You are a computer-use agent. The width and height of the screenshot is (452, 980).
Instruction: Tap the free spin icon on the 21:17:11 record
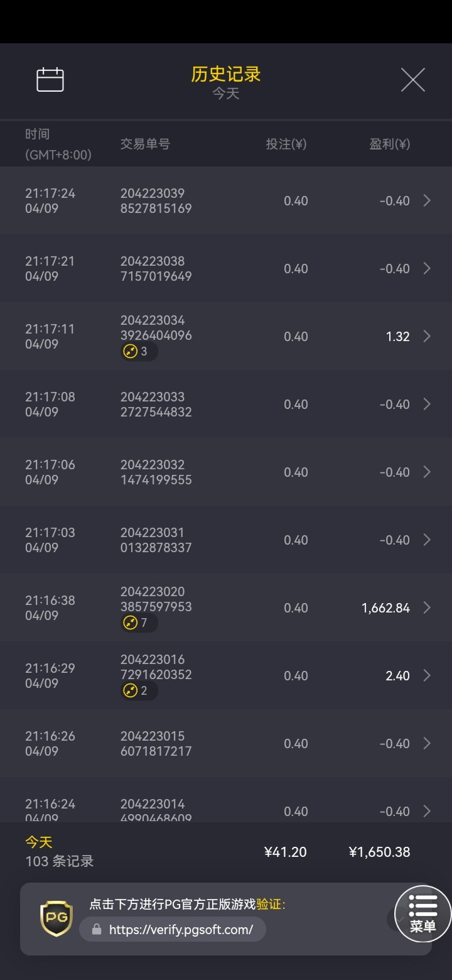pos(131,352)
